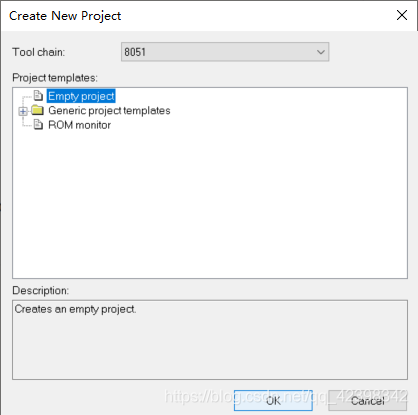Close the Create New Project dialog
Viewport: 418px width, 415px height.
point(402,15)
